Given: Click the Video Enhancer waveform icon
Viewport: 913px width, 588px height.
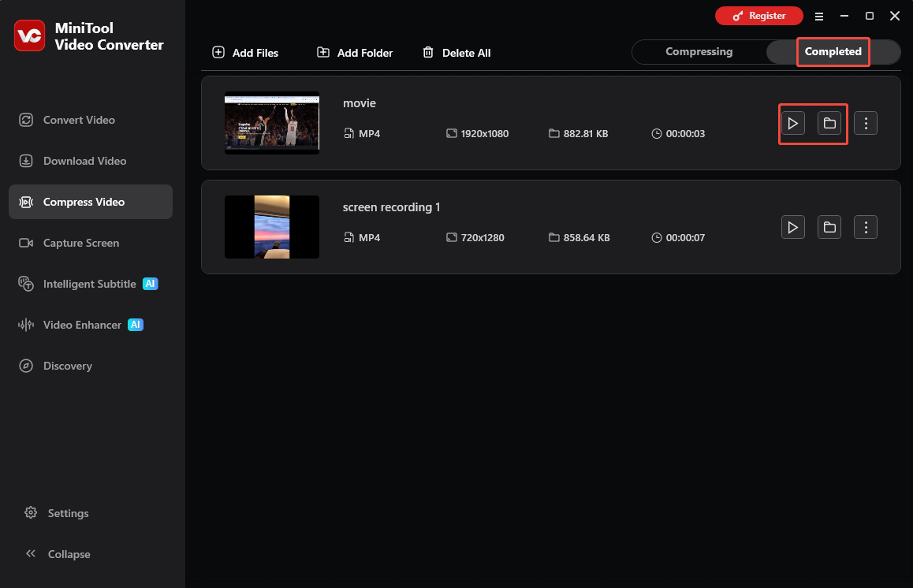Looking at the screenshot, I should pos(25,325).
